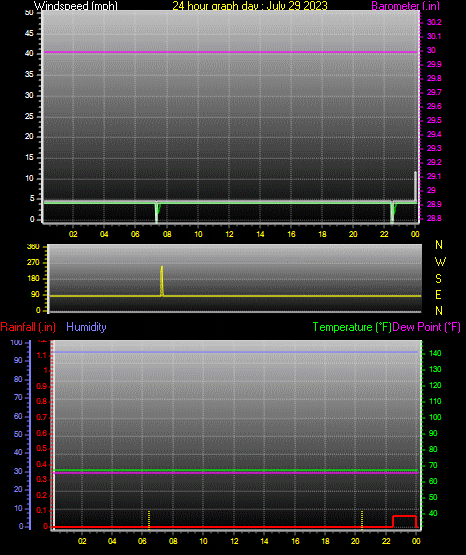Viewport: 466px width, 555px height.
Task: Click the W compass label beside direction graph
Action: click(x=440, y=262)
